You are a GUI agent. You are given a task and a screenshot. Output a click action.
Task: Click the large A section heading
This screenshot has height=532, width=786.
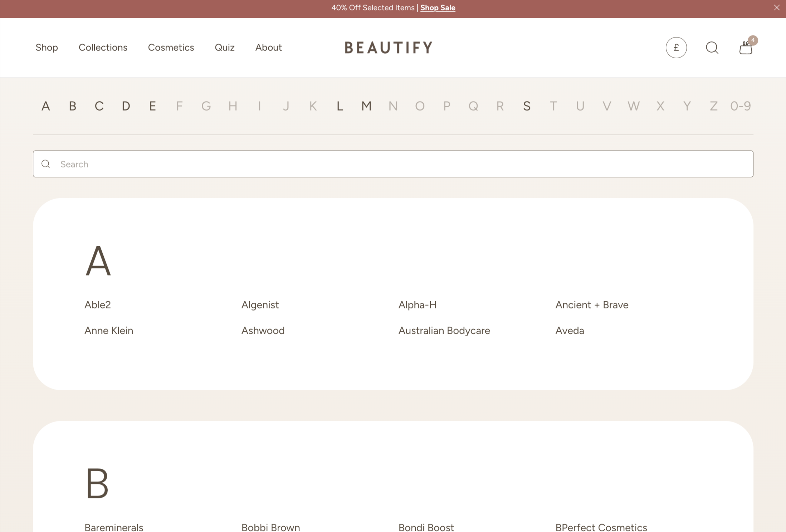coord(98,261)
